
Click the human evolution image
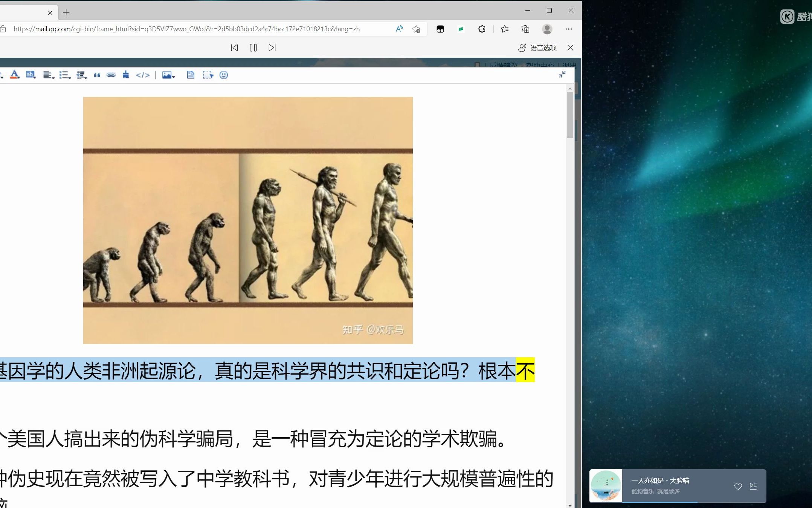[x=248, y=220]
